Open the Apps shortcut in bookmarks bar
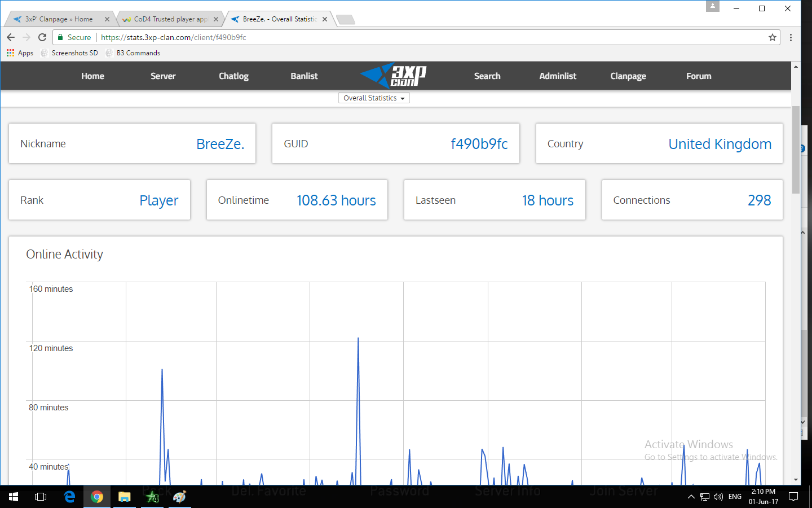The height and width of the screenshot is (508, 812). pyautogui.click(x=20, y=53)
